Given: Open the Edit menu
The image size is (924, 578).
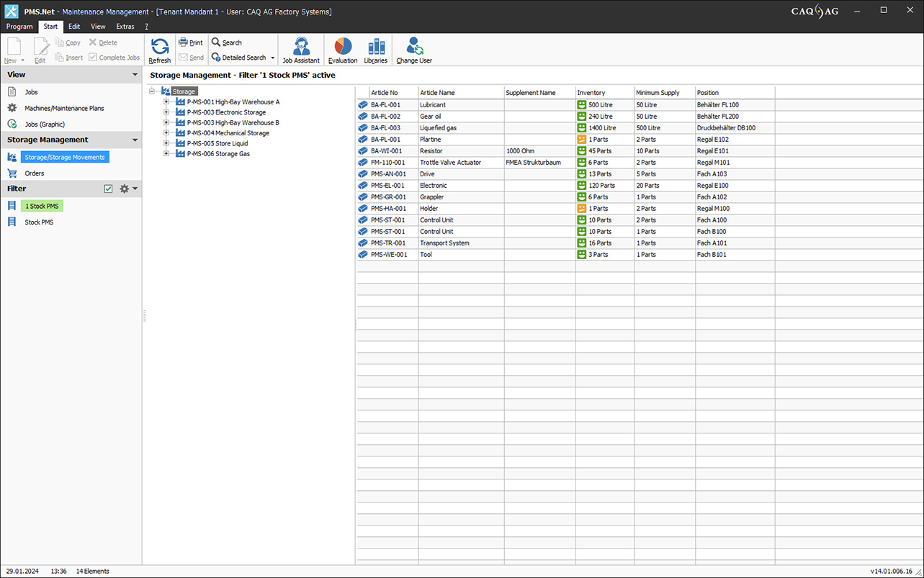Looking at the screenshot, I should coord(74,27).
